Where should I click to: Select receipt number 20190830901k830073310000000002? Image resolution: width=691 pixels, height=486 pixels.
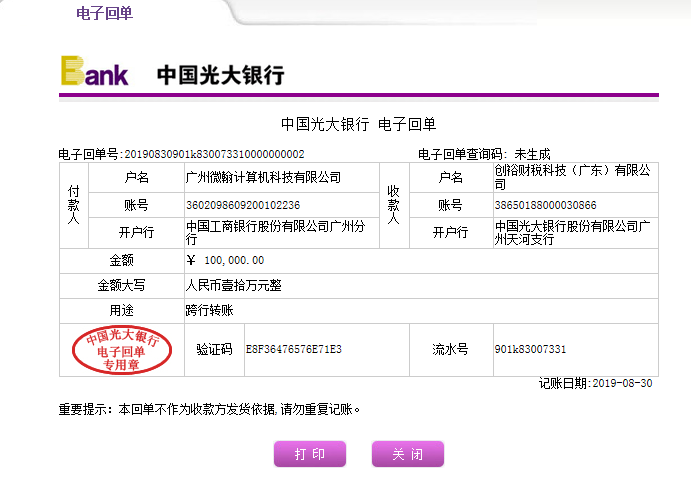point(214,154)
